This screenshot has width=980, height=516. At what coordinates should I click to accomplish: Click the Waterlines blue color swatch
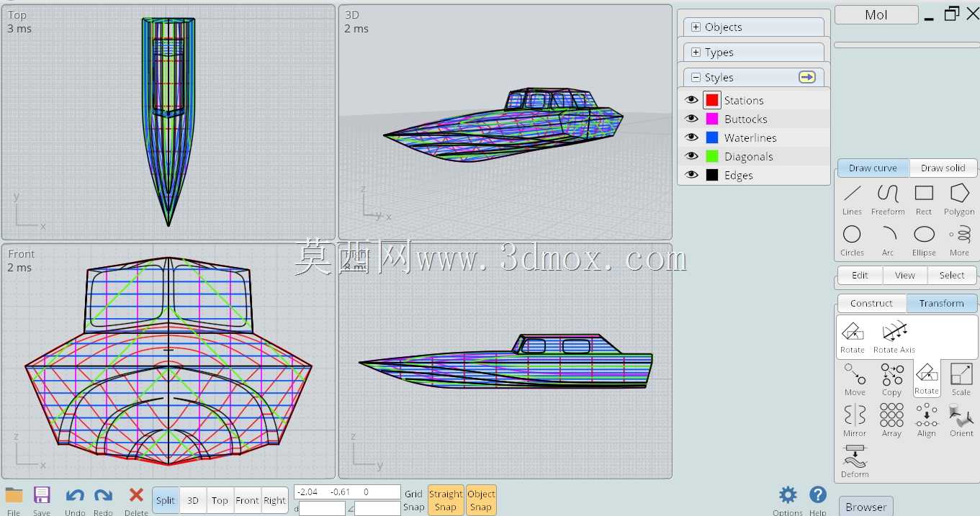click(712, 137)
